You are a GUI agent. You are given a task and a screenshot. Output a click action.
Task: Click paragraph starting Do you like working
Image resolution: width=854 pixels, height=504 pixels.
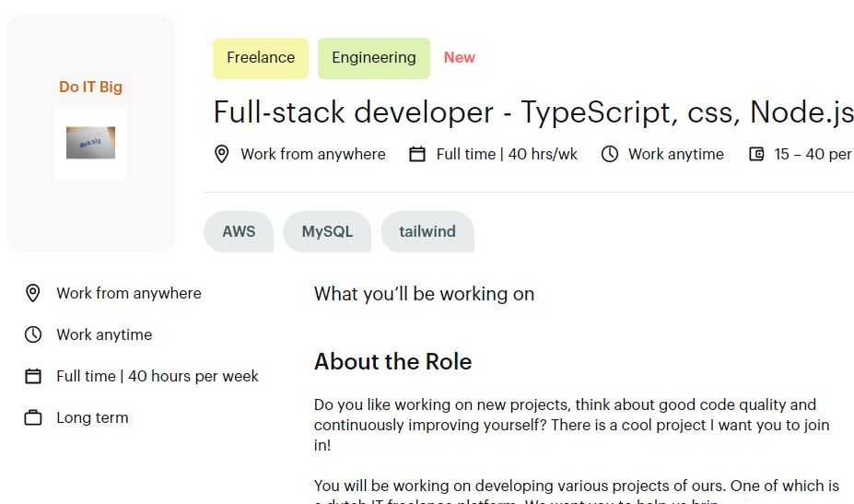pyautogui.click(x=571, y=425)
